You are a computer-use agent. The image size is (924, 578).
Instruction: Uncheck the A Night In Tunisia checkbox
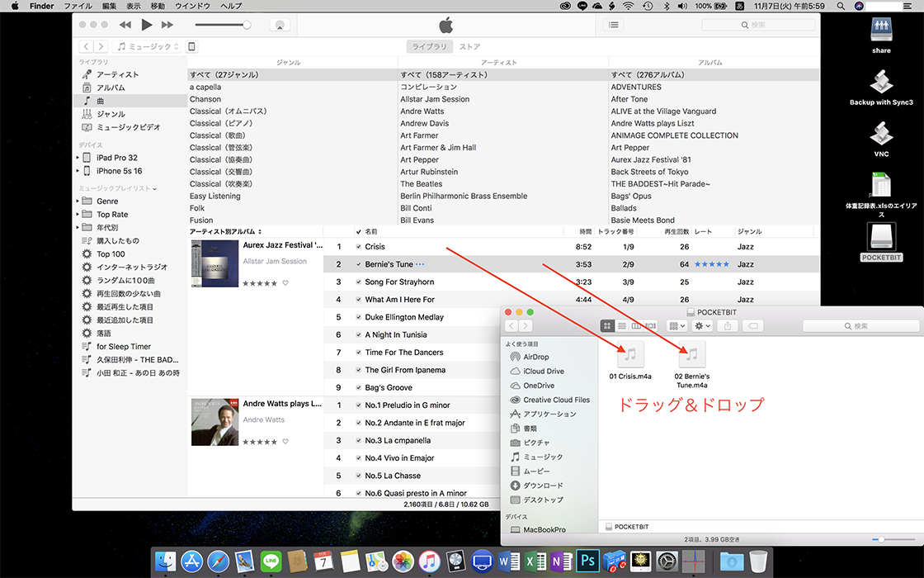point(358,335)
